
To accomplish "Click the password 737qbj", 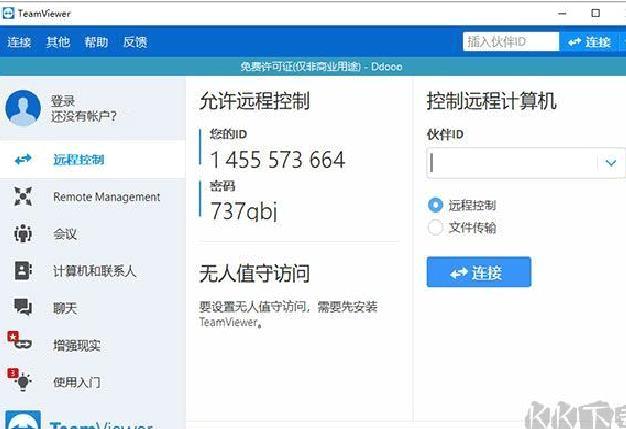I will point(244,211).
